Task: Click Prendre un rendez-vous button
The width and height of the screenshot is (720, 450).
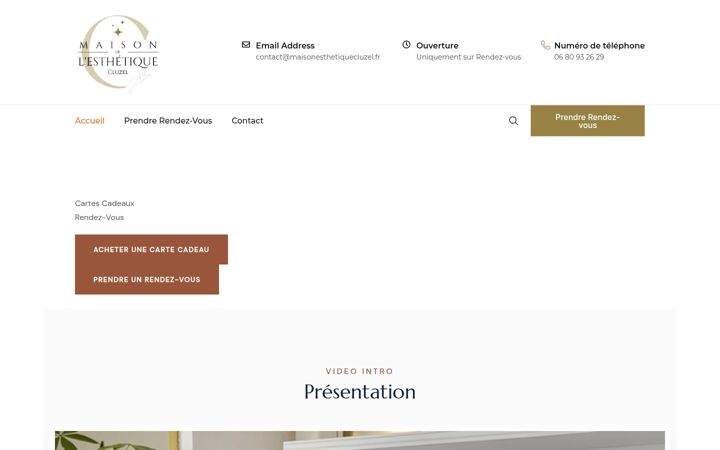Action: coord(147,279)
